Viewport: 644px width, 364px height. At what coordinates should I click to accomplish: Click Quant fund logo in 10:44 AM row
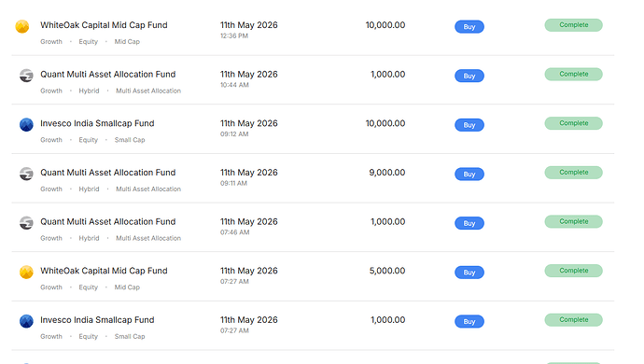(x=26, y=76)
